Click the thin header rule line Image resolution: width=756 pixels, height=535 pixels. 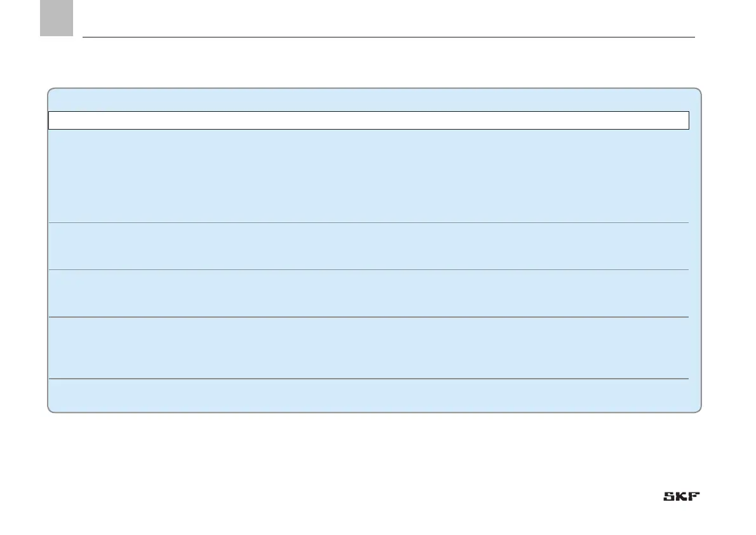(389, 37)
